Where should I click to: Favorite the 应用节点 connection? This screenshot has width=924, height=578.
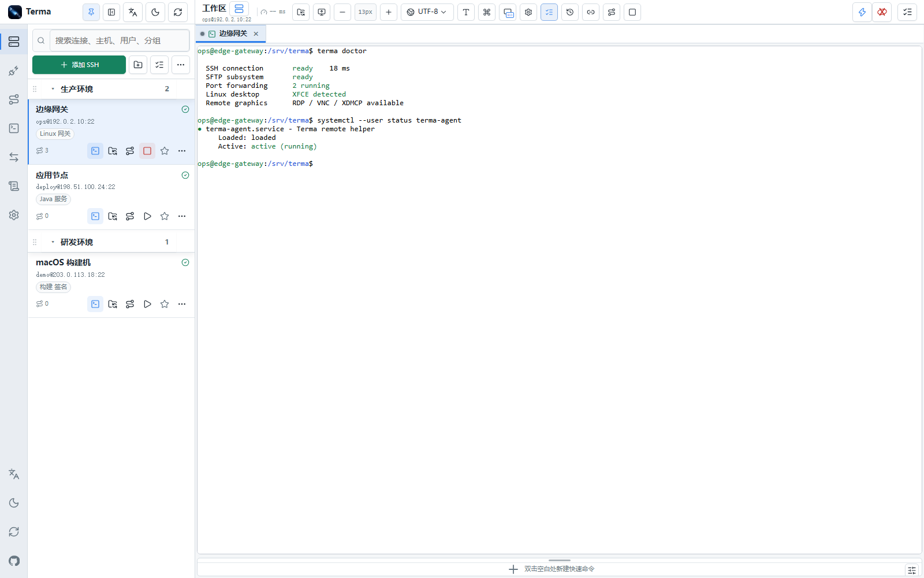pos(165,216)
